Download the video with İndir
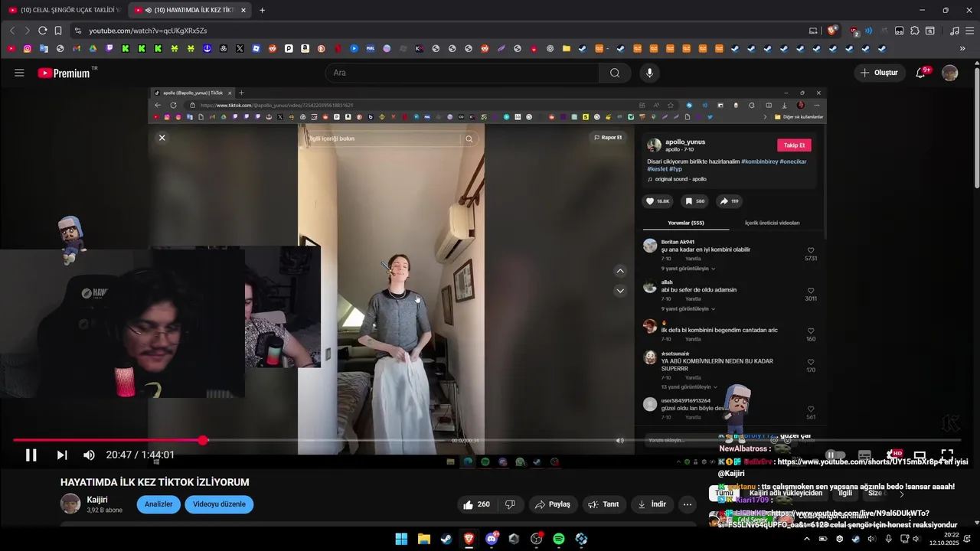 click(652, 504)
